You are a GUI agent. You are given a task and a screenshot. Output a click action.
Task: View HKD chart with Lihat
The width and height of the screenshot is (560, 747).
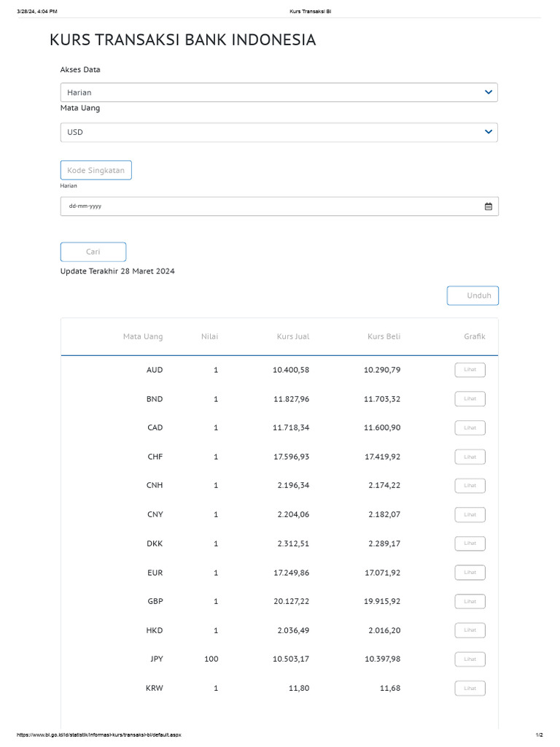coord(470,630)
